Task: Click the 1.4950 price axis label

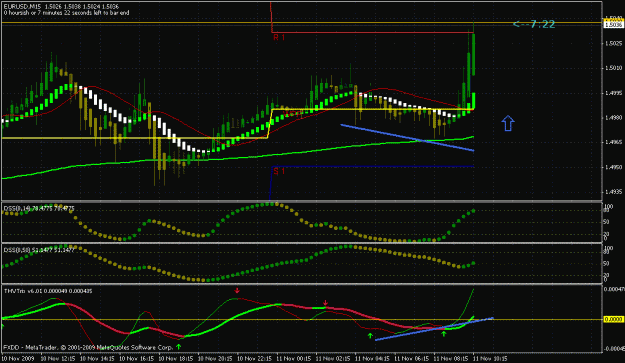Action: 613,167
